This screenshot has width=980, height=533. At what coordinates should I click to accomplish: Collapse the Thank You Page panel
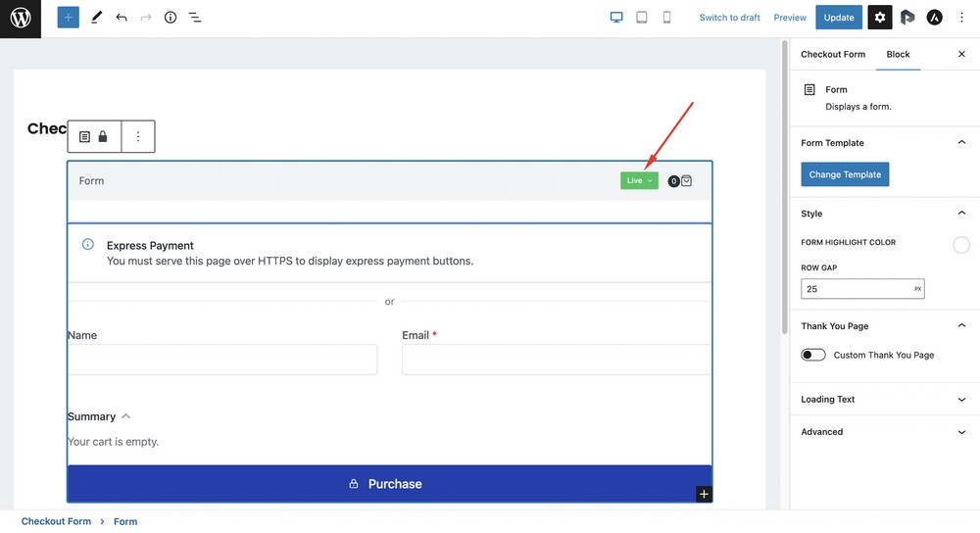point(962,325)
